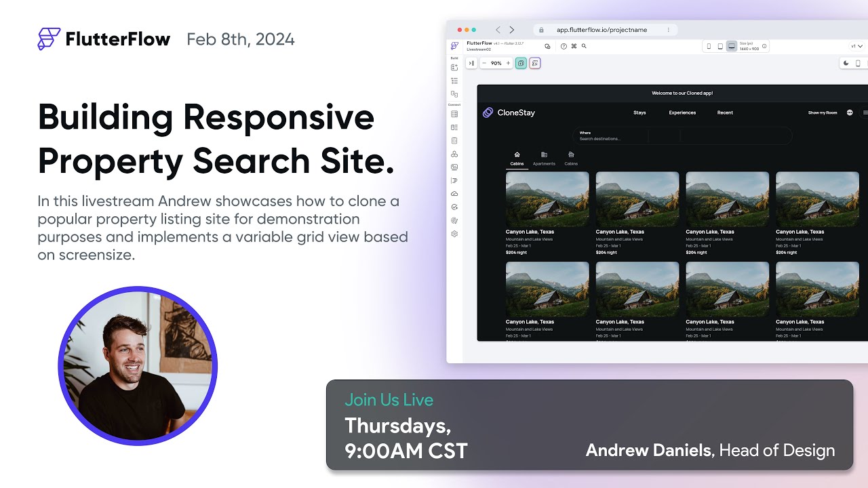Click the search magnifier in the editor header

pos(584,46)
